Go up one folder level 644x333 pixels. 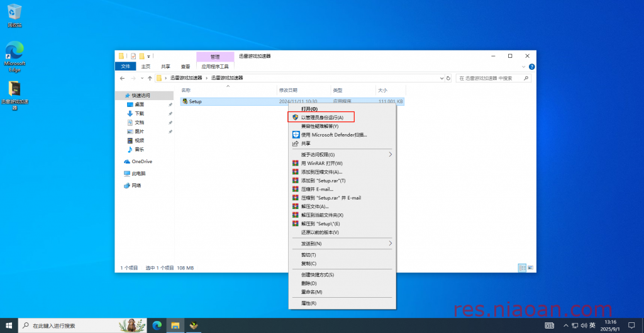click(x=150, y=78)
